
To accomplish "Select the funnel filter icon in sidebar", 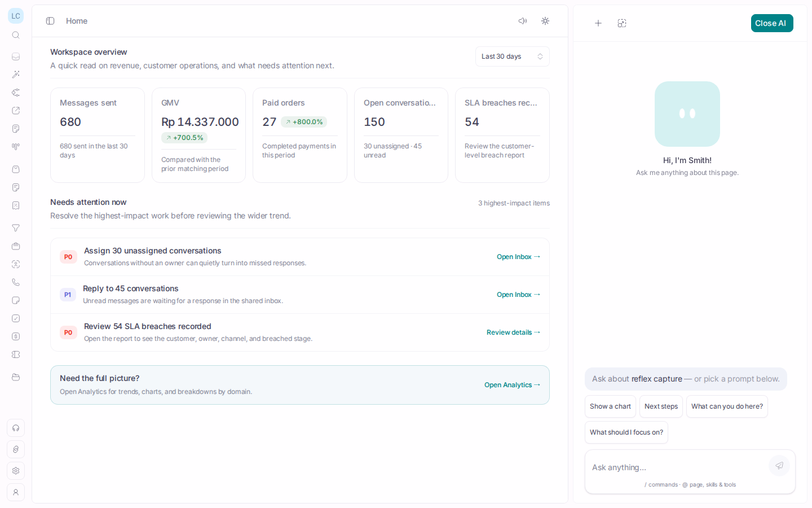I will tap(16, 228).
